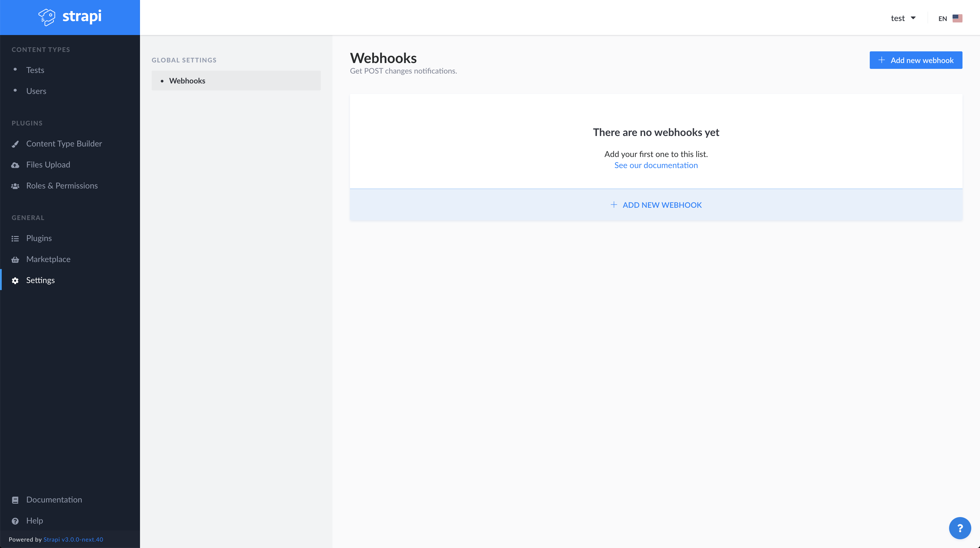Click the Marketplace basket icon
The width and height of the screenshot is (980, 548).
pos(15,259)
